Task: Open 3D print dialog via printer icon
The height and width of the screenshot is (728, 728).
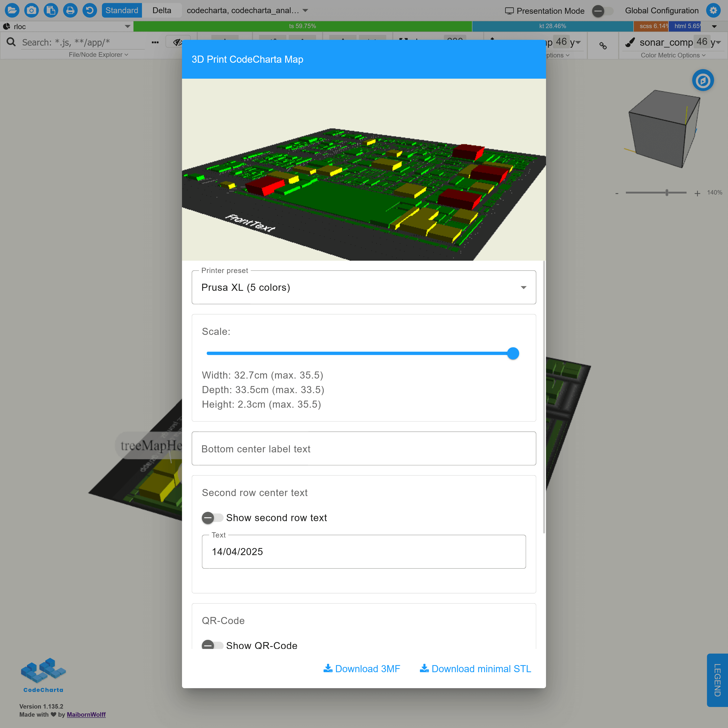Action: [70, 10]
